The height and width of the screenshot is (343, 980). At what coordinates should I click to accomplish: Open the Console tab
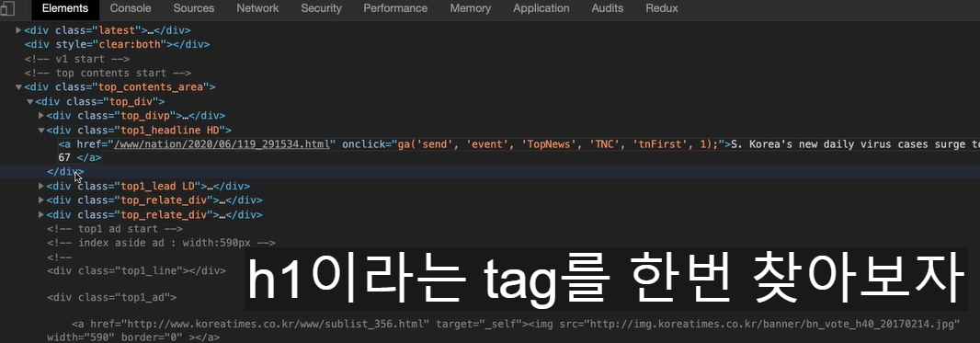(131, 9)
